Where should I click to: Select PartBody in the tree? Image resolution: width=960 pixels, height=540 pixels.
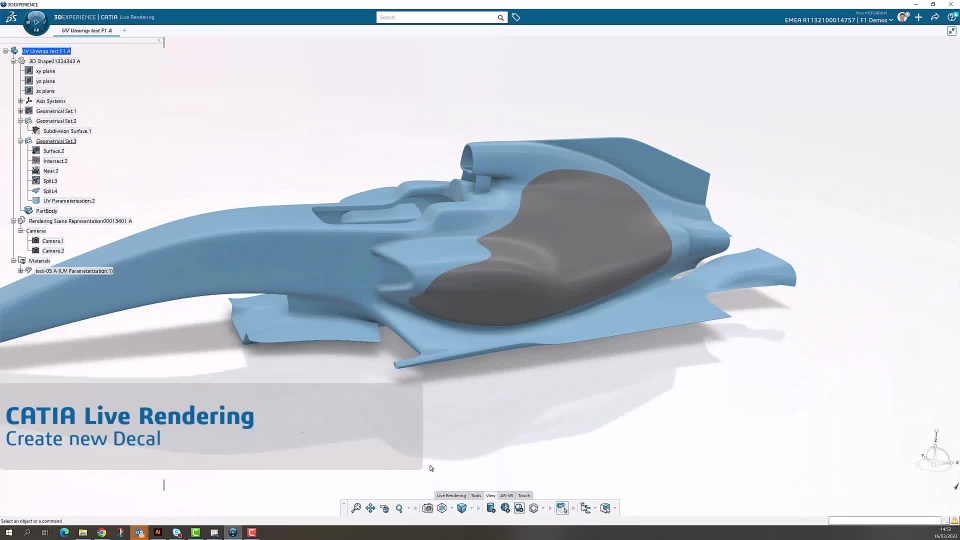[x=47, y=211]
